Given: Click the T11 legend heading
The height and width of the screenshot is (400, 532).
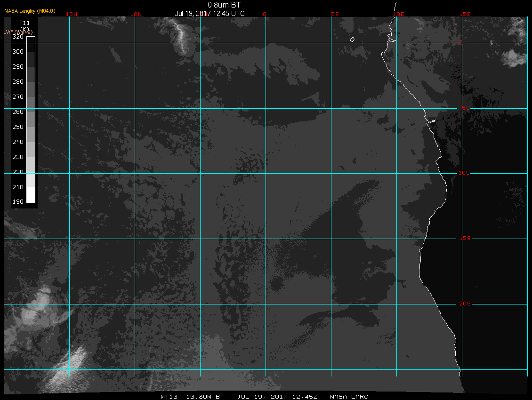Looking at the screenshot, I should (24, 23).
